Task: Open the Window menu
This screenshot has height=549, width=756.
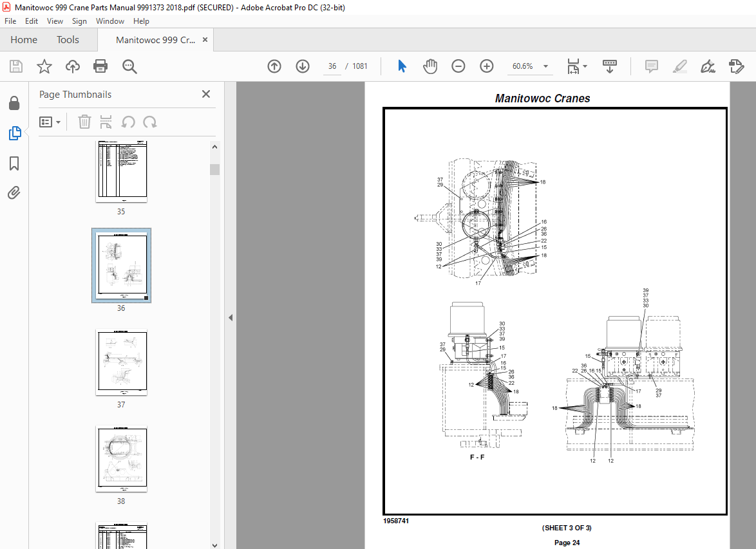Action: pos(110,21)
